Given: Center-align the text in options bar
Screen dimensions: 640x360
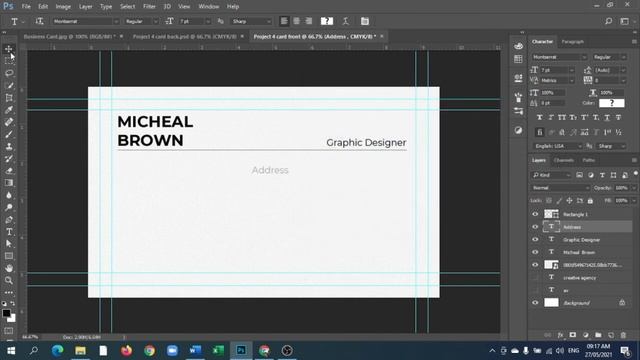Looking at the screenshot, I should 296,21.
